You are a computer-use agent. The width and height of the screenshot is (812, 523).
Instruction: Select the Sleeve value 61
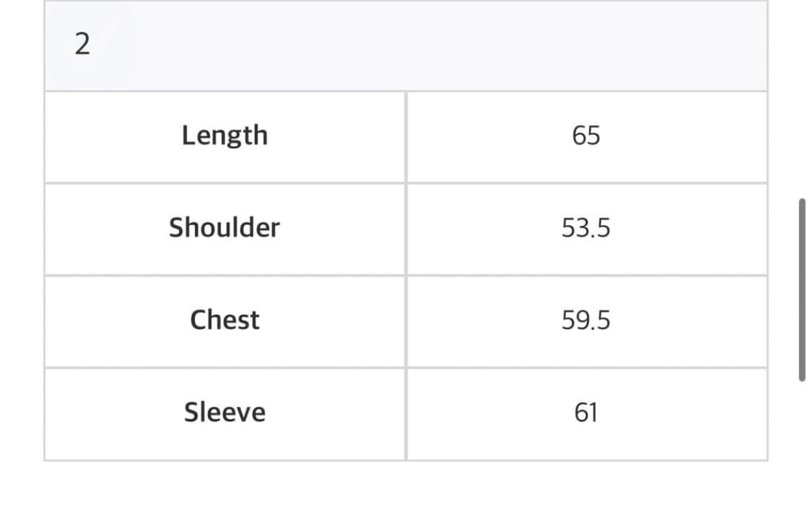click(x=586, y=413)
